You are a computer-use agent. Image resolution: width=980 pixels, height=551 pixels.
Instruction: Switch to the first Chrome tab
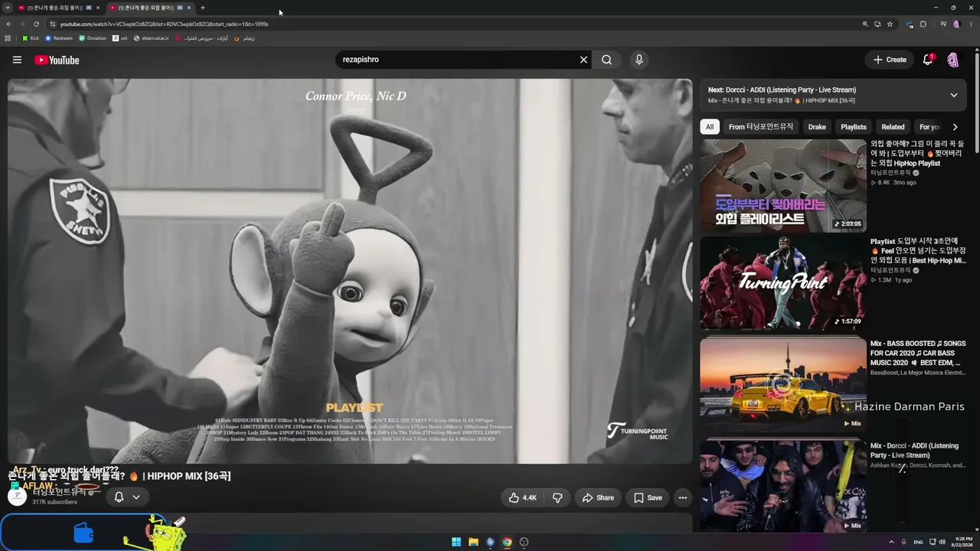[x=59, y=8]
